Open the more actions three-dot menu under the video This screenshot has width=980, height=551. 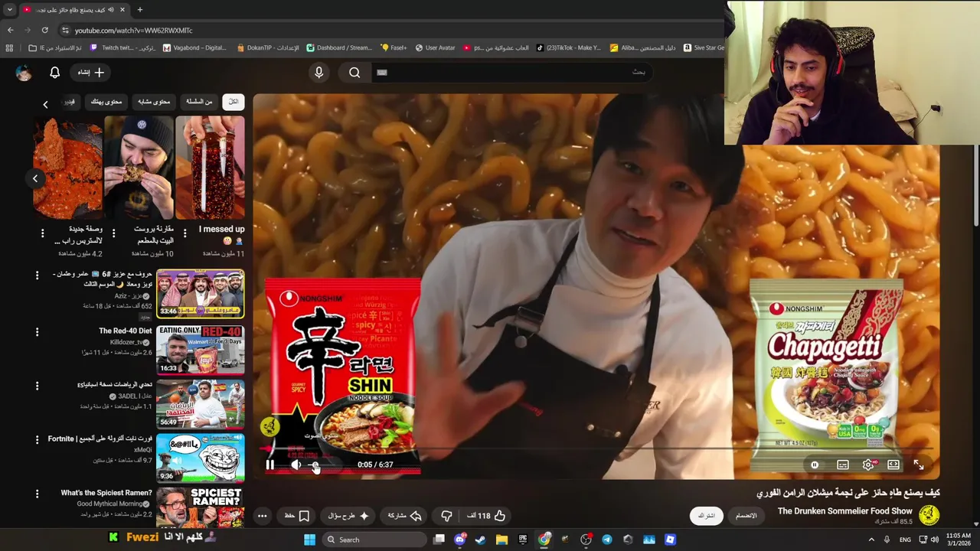click(262, 516)
